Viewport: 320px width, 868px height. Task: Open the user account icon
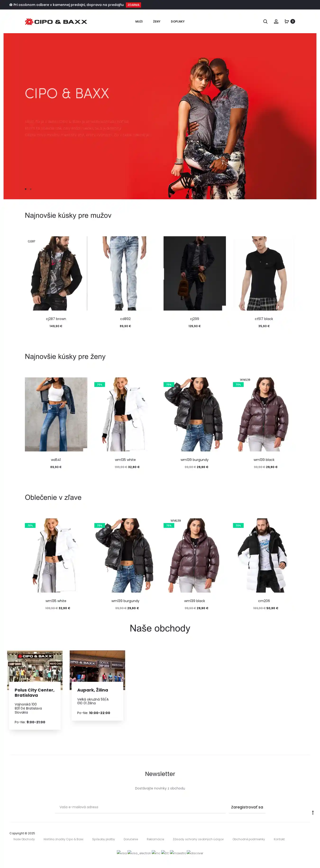(276, 22)
